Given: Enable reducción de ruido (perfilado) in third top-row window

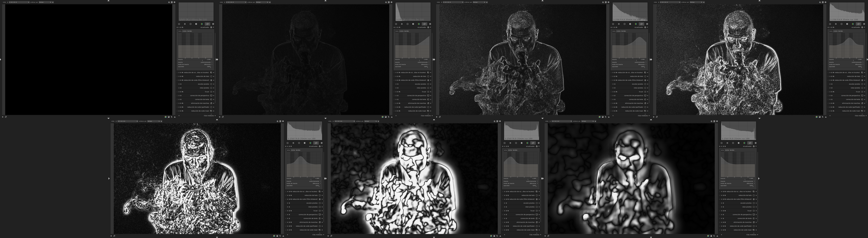Looking at the screenshot, I should [611, 107].
